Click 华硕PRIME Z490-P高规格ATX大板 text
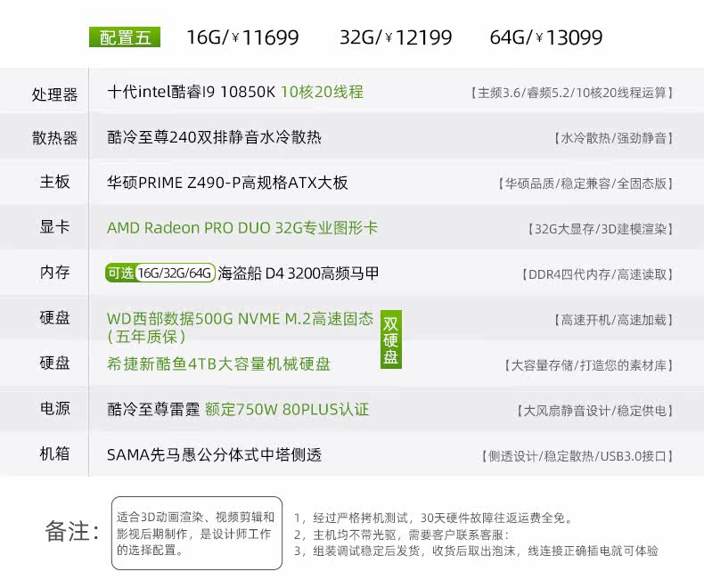This screenshot has width=704, height=588. click(227, 183)
